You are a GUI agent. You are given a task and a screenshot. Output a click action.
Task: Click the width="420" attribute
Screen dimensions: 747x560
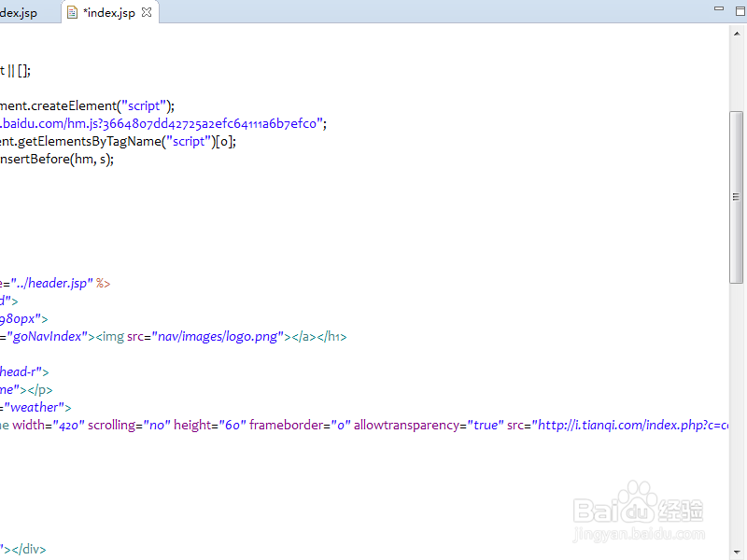click(x=49, y=425)
